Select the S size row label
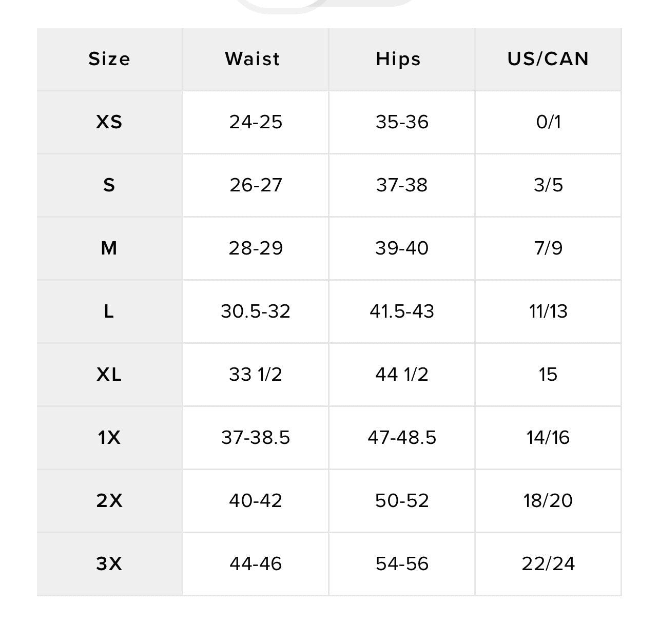Screen dimensions: 659x644 click(109, 185)
